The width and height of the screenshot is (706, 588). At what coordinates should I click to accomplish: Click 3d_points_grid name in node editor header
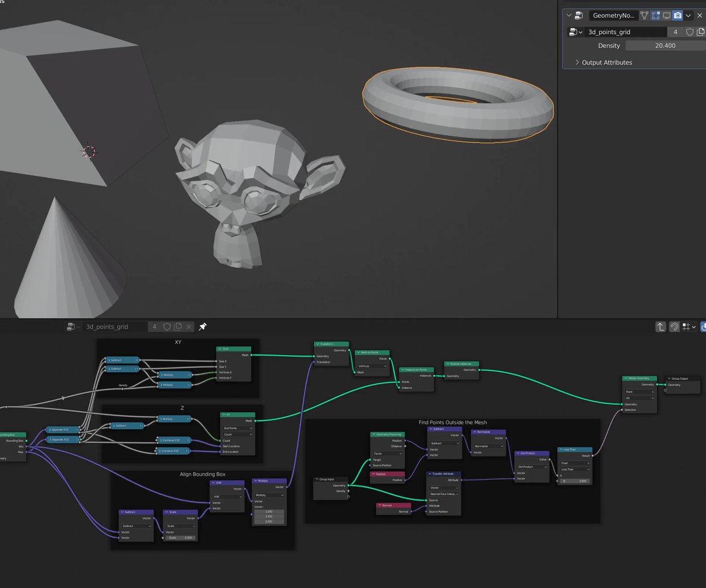114,326
